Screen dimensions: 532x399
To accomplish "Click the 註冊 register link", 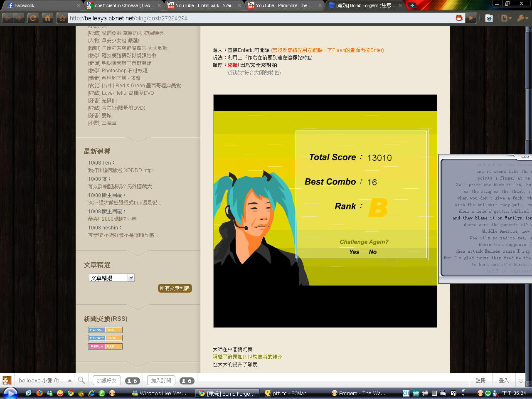I will click(x=480, y=380).
